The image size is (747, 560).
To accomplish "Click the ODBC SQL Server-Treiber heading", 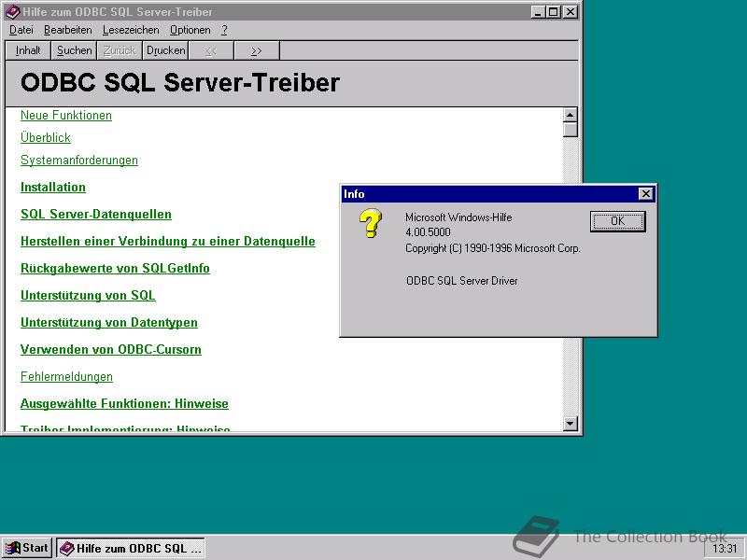I will (180, 82).
